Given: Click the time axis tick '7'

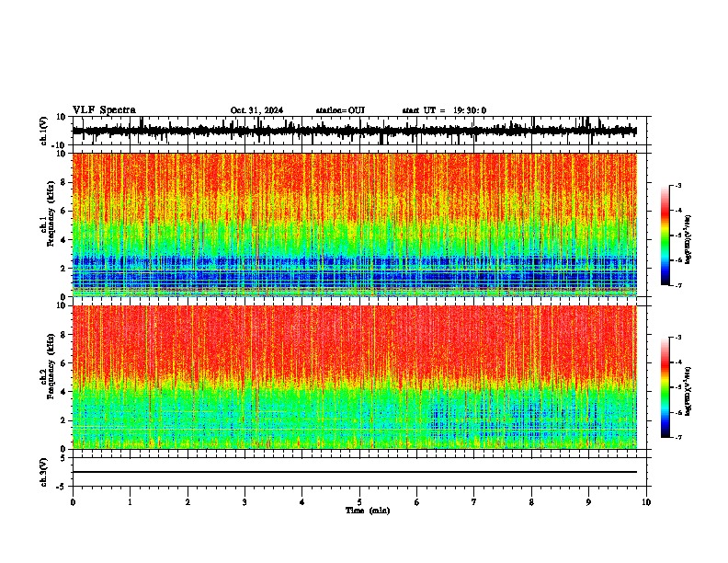Looking at the screenshot, I should click(474, 502).
